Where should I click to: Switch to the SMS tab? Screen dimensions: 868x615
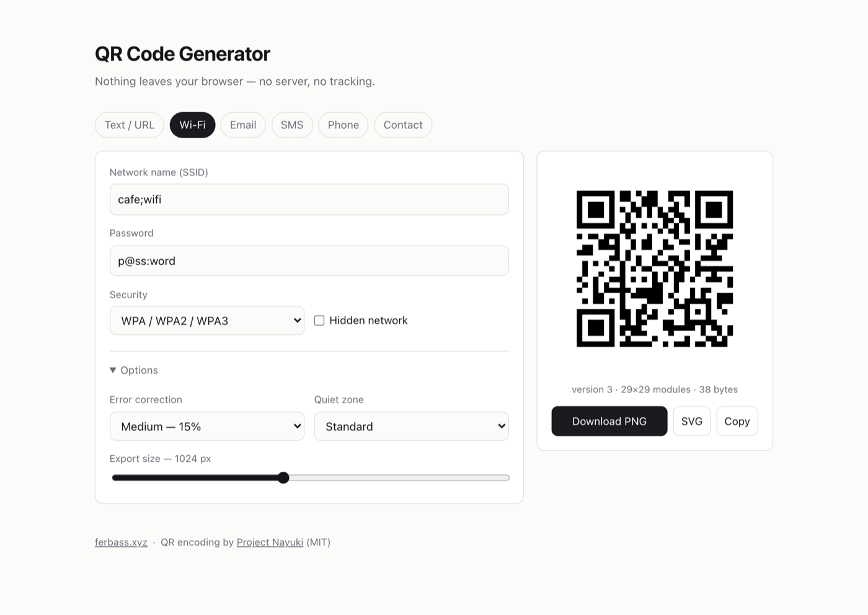pyautogui.click(x=292, y=125)
